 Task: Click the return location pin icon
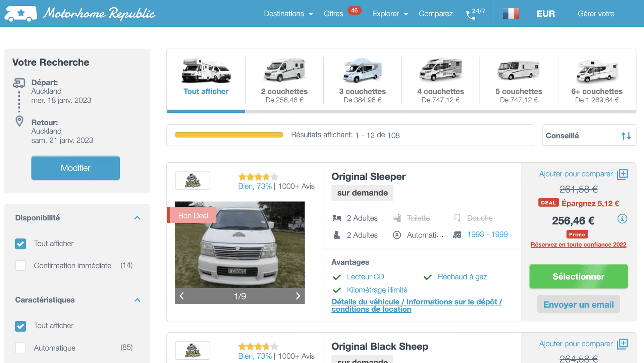point(19,121)
